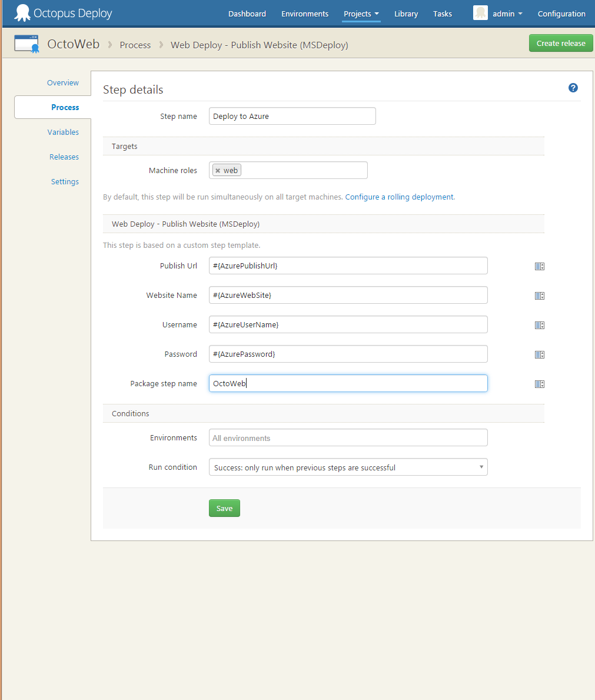Image resolution: width=595 pixels, height=700 pixels.
Task: Open variable insert helper beside Package step name
Action: [540, 383]
